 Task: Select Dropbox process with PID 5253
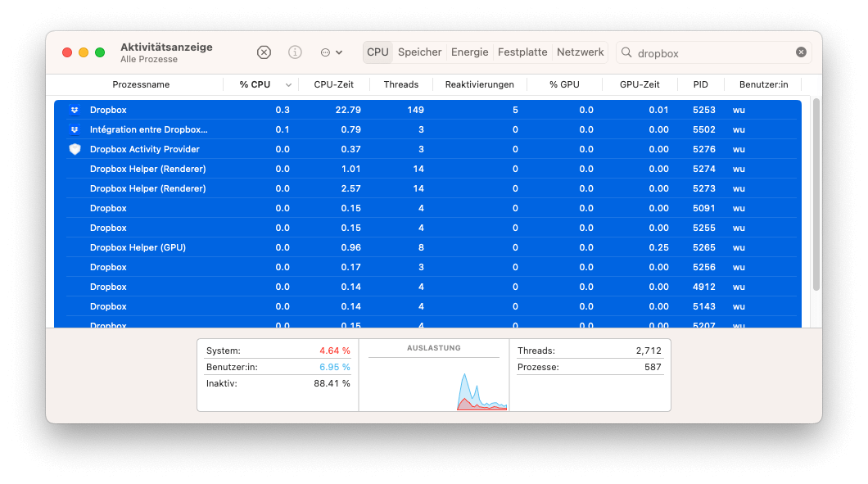tap(427, 110)
